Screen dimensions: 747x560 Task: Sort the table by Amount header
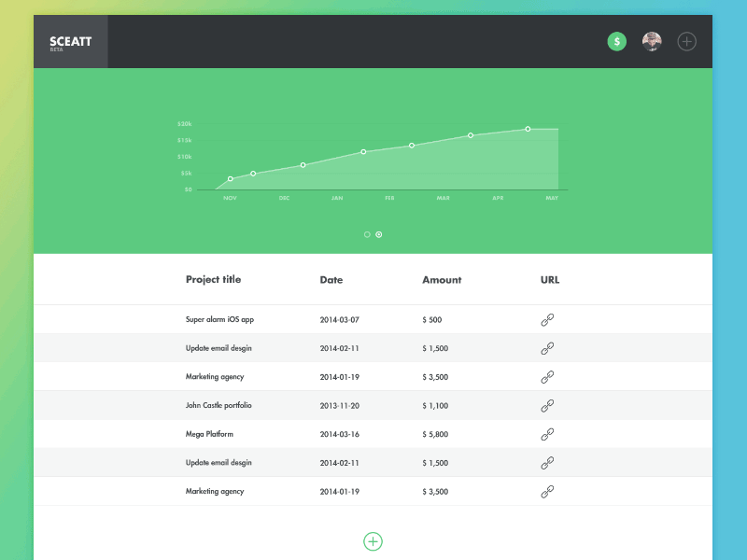441,279
